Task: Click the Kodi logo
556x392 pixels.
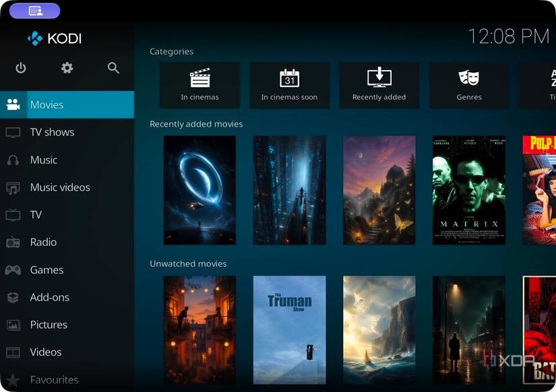Action: (x=55, y=38)
